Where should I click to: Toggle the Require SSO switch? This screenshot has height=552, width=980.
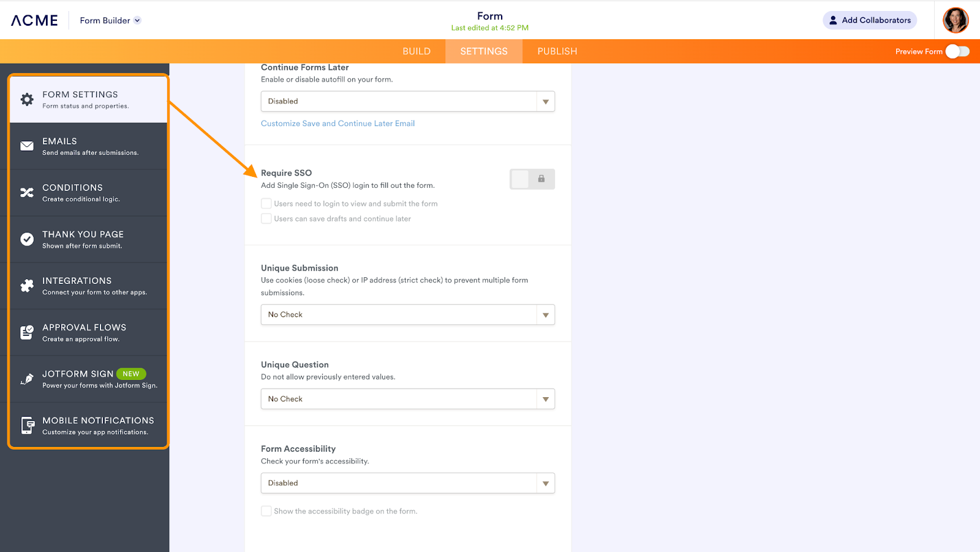pos(532,179)
